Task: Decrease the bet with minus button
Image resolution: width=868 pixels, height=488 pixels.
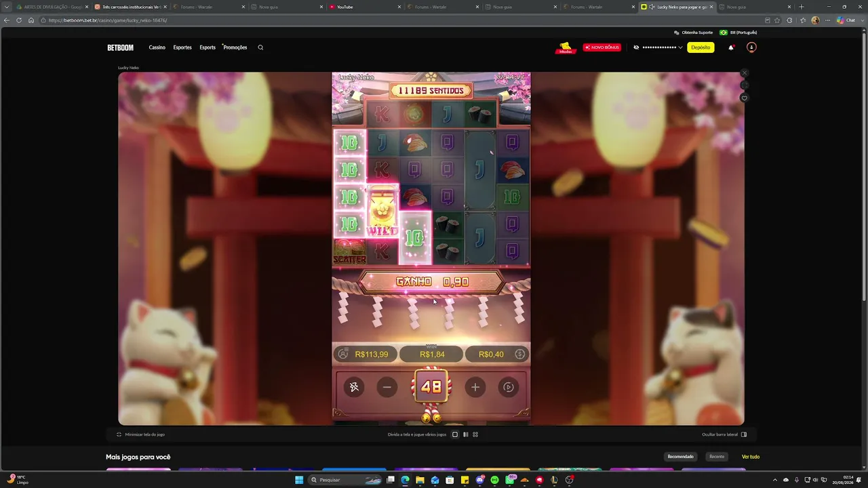Action: tap(387, 387)
